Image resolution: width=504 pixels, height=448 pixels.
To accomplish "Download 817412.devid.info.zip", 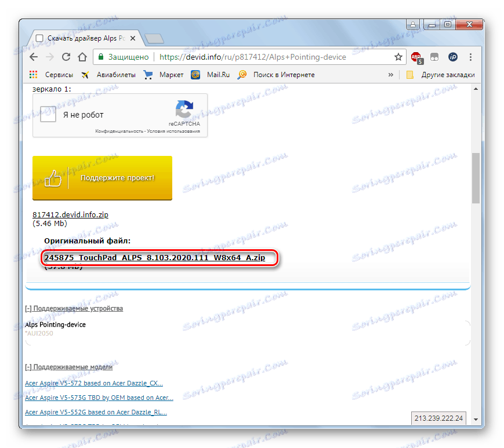I will point(70,215).
